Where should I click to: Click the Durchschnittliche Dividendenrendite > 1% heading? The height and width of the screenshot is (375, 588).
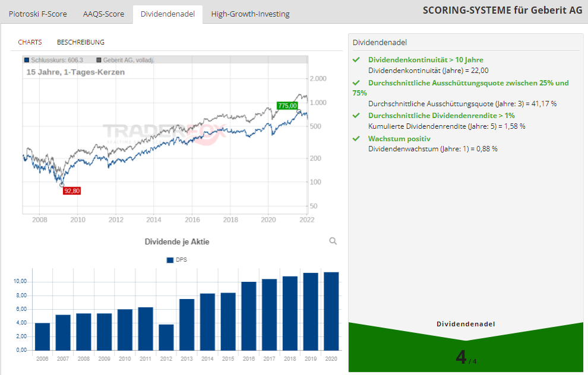(x=441, y=116)
